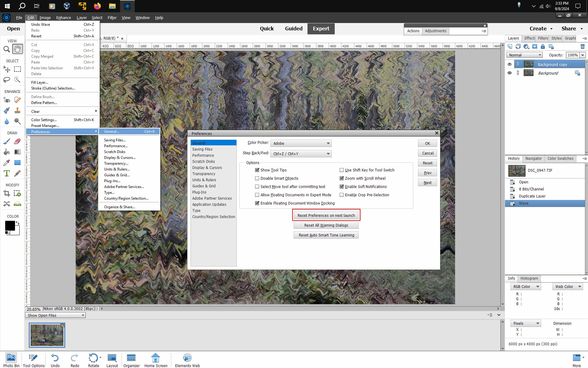The width and height of the screenshot is (588, 368).
Task: Enable Disable Smart Objects checkbox
Action: click(257, 178)
